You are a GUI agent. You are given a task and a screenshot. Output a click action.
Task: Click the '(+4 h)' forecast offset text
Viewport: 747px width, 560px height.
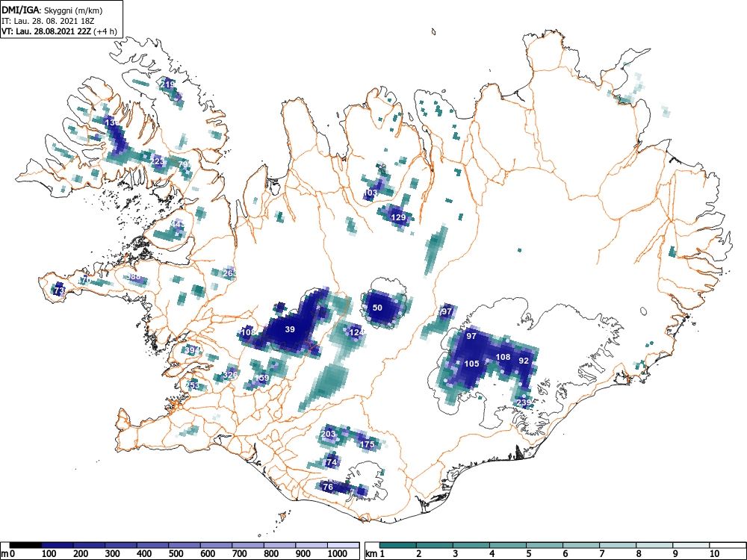click(x=105, y=31)
